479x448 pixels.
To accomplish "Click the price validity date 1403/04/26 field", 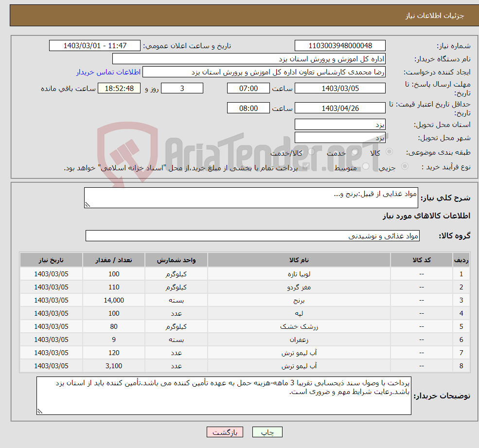I will [x=340, y=108].
